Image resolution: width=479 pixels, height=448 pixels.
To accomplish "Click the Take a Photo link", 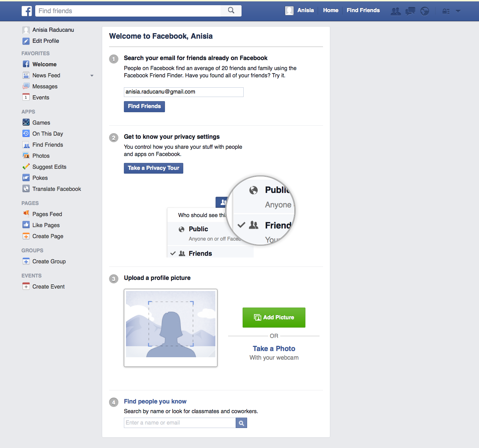I will coord(274,349).
